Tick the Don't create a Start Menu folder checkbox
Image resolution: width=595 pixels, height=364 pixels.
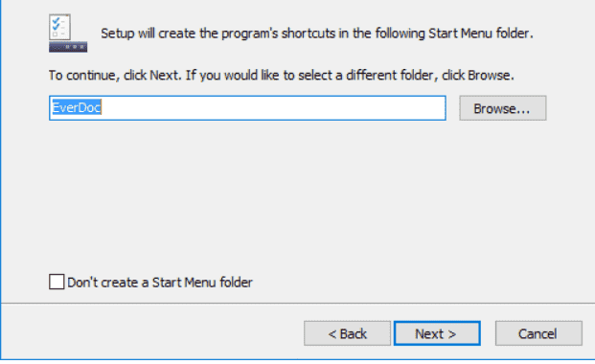click(x=57, y=282)
